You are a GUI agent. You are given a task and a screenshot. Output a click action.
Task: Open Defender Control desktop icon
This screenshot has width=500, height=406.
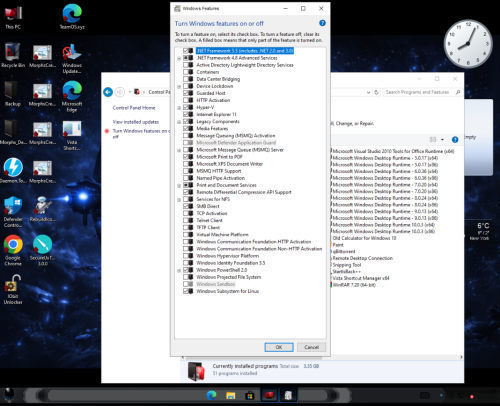13,212
